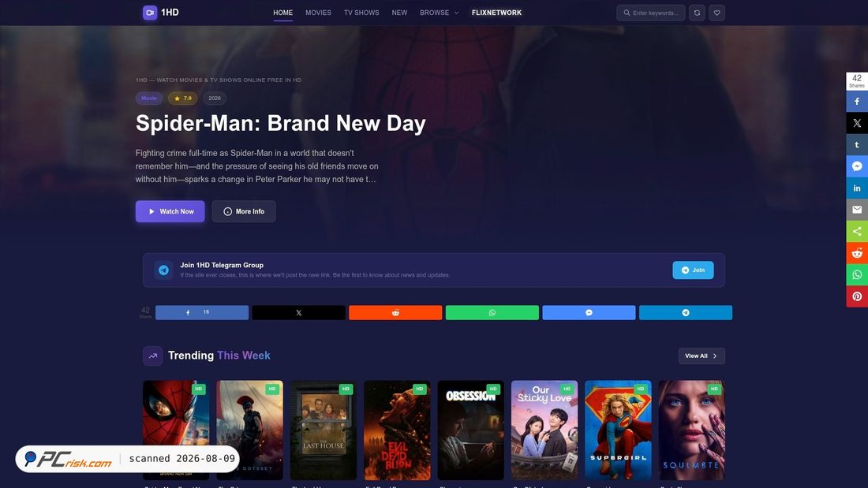The height and width of the screenshot is (488, 868).
Task: Open The Last House poster thumbnail
Action: (324, 430)
